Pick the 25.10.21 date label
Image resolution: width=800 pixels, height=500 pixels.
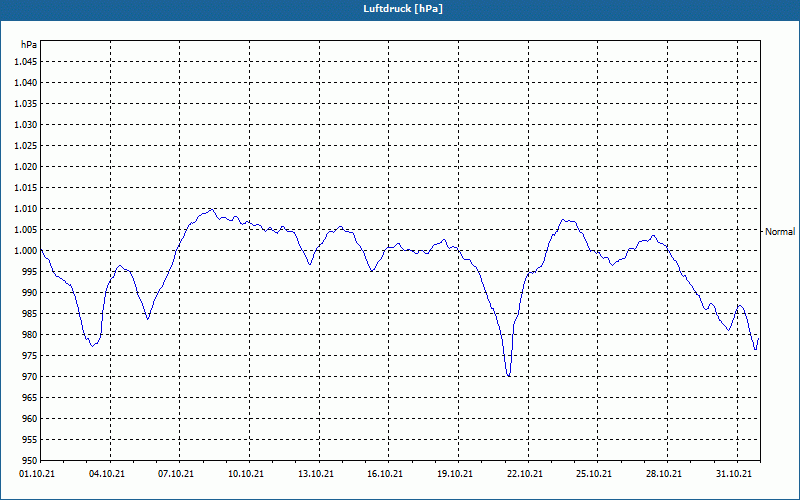[594, 474]
